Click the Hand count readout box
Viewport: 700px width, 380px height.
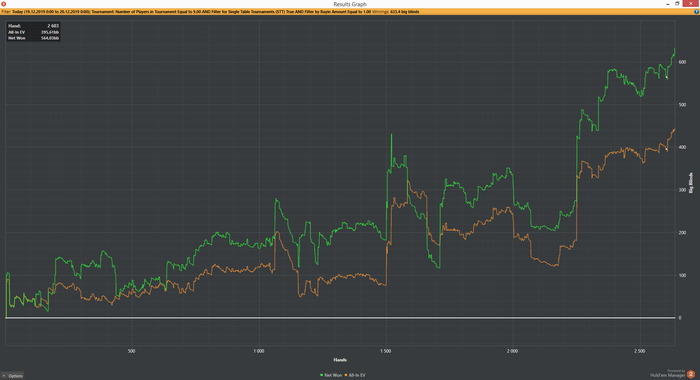click(x=33, y=32)
